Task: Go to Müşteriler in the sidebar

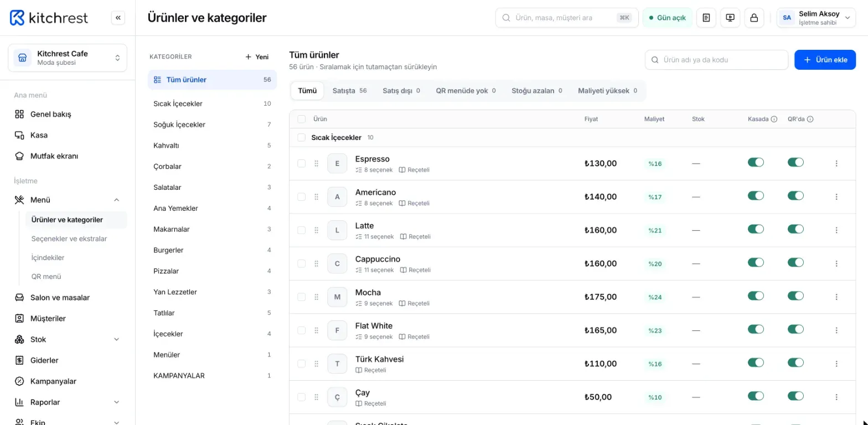Action: click(x=68, y=319)
